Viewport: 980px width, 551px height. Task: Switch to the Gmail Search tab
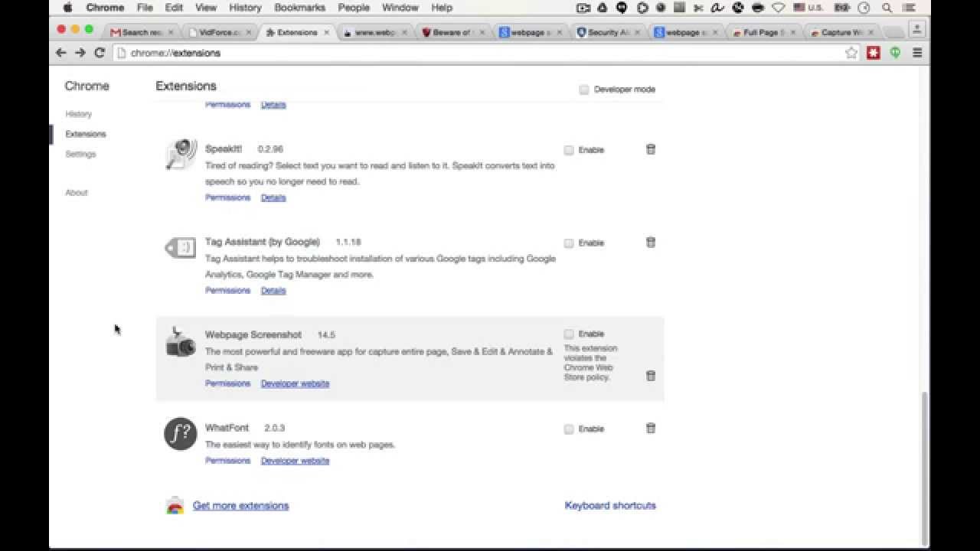click(142, 33)
